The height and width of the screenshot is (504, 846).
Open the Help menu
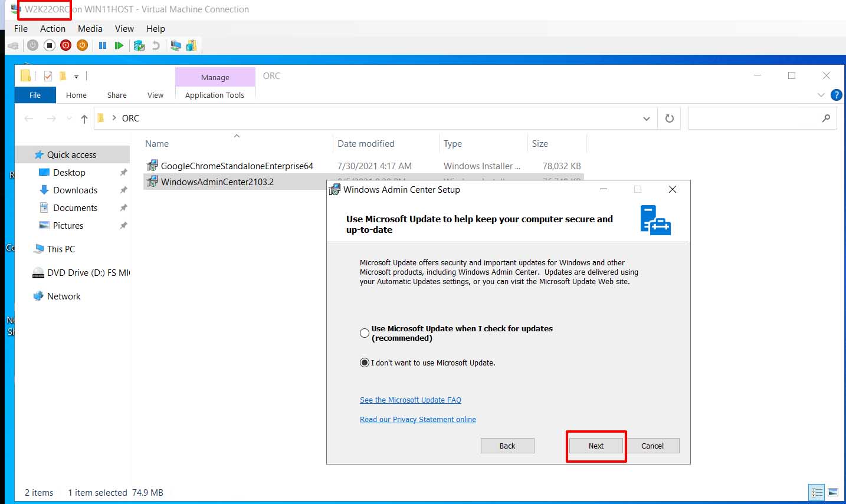point(156,28)
